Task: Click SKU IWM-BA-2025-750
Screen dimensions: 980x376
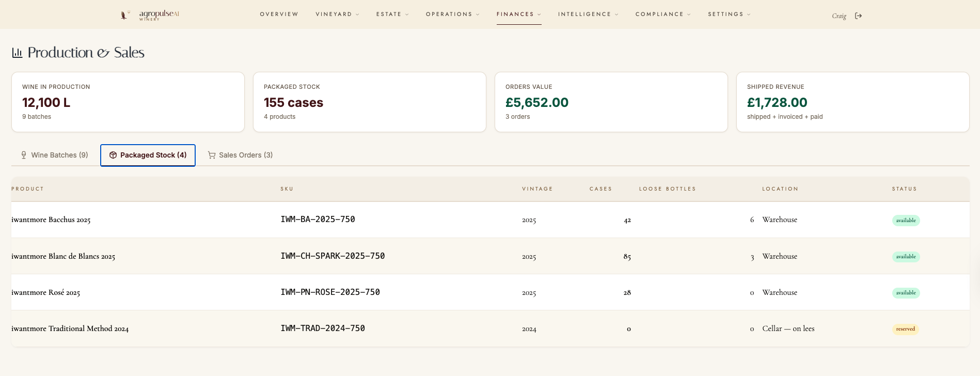Action: [x=318, y=220]
